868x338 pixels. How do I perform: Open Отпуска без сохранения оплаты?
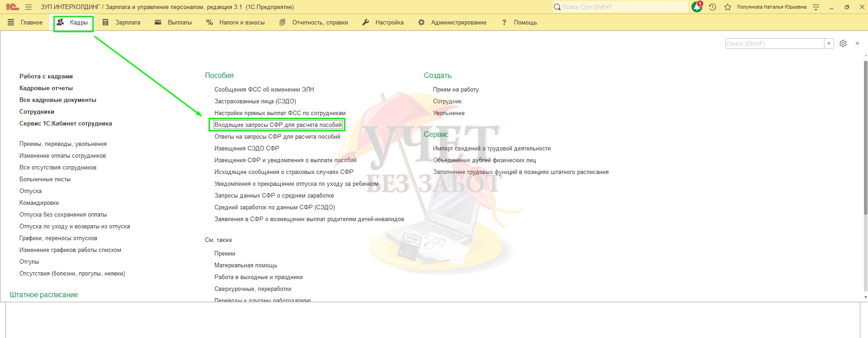[x=63, y=215]
